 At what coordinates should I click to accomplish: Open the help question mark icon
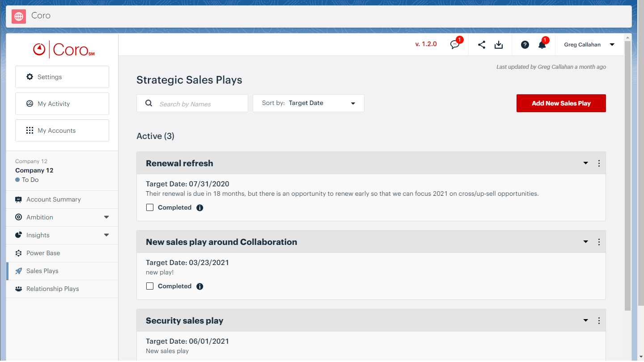(525, 45)
